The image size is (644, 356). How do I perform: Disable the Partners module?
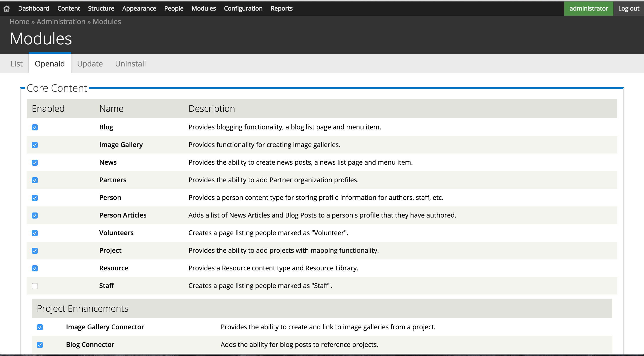(x=35, y=180)
